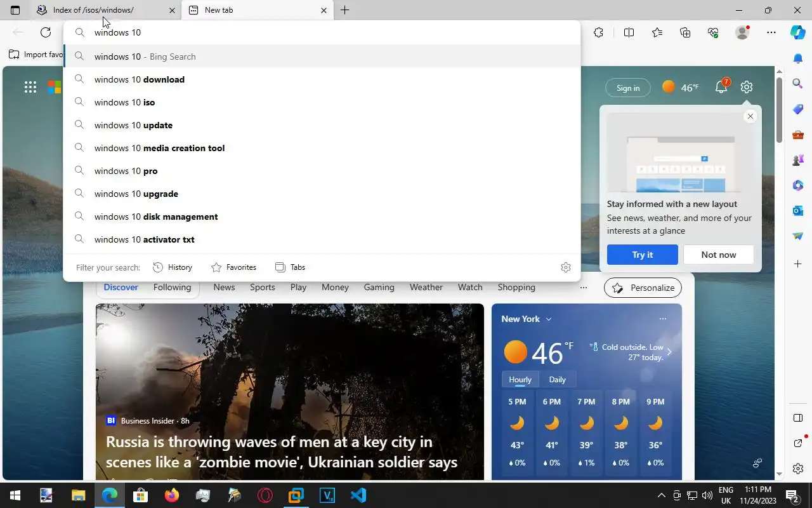
Task: Open the News category
Action: 224,287
